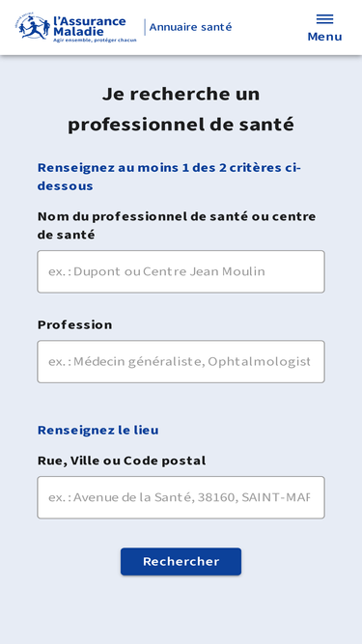Click the "Rue, Ville ou Code postal" label
The image size is (362, 644).
(x=122, y=461)
